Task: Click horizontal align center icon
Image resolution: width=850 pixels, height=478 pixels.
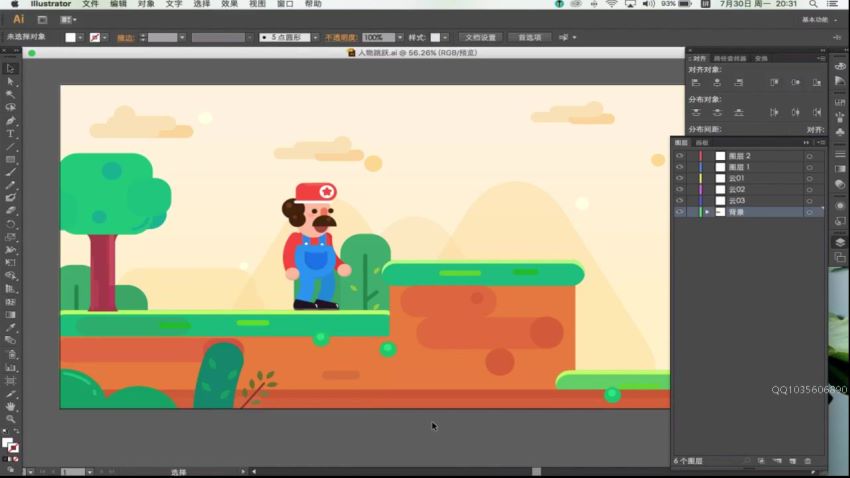Action: tap(717, 83)
